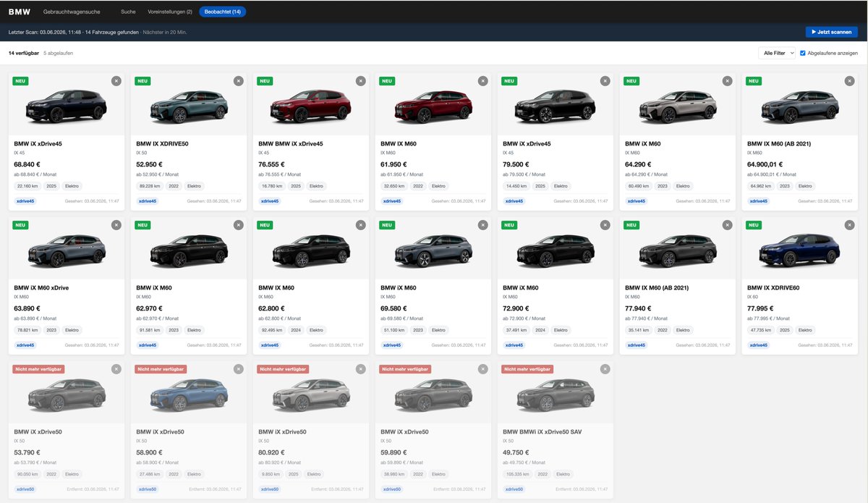Viewport: 868px width, 503px height.
Task: Click the Gebrauchtwagensuche header link
Action: (x=72, y=12)
